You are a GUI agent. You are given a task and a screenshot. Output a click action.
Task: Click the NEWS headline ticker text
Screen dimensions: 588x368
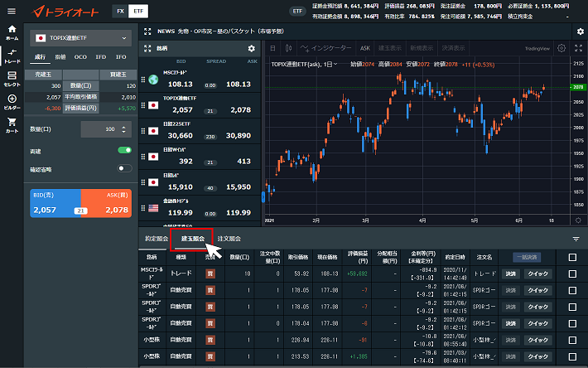[x=230, y=31]
